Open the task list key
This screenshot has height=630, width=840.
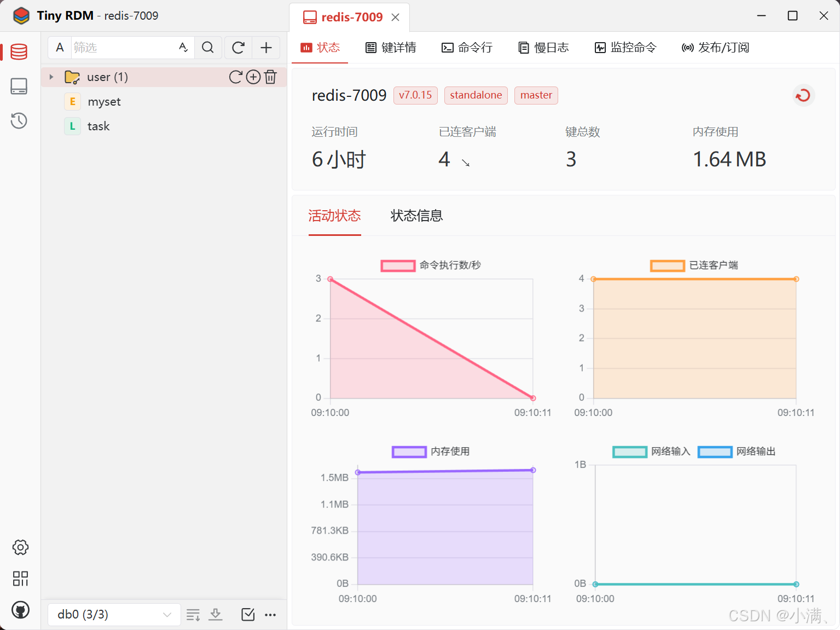(x=99, y=126)
